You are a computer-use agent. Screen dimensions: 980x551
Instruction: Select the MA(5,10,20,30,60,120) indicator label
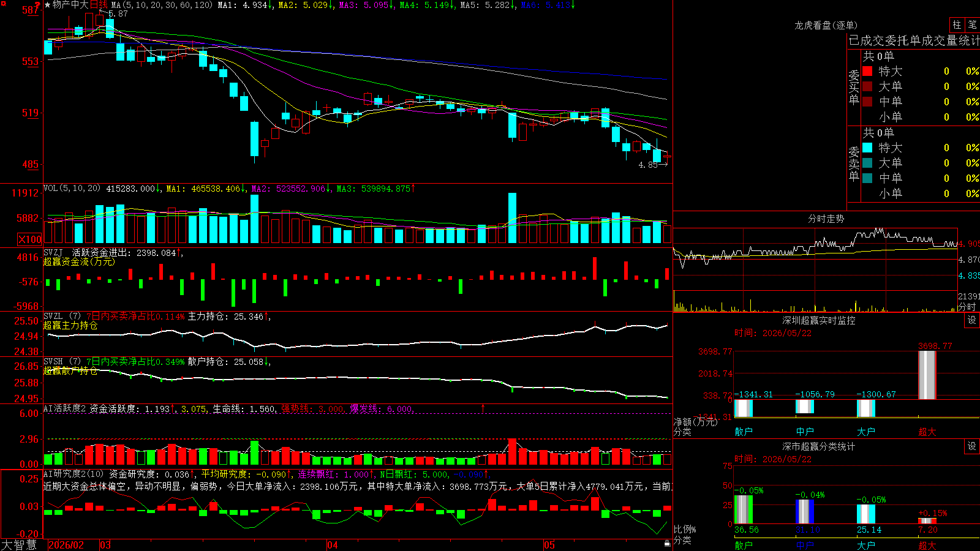tap(162, 5)
